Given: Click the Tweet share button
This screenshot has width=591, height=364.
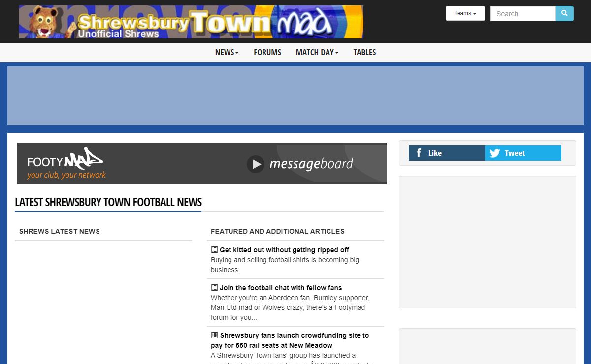Looking at the screenshot, I should click(x=523, y=153).
